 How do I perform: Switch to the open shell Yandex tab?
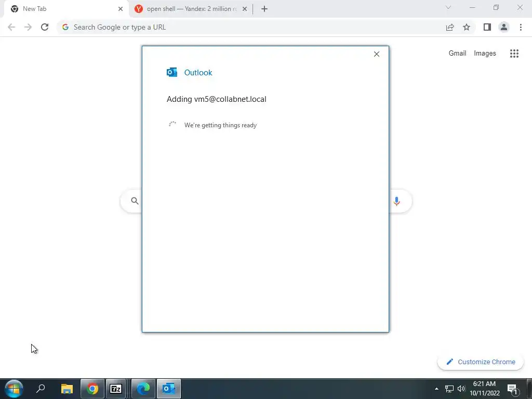tap(191, 9)
